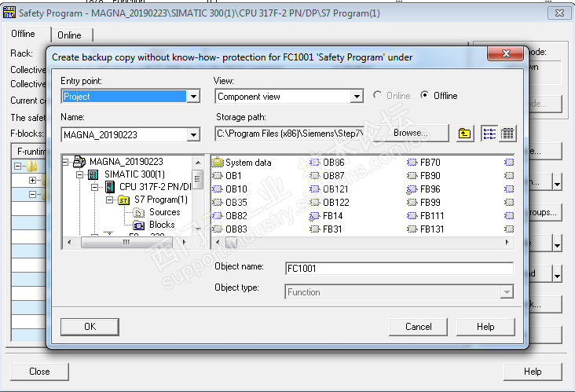Collapse the SIMATIC 300(1) tree node

point(79,174)
